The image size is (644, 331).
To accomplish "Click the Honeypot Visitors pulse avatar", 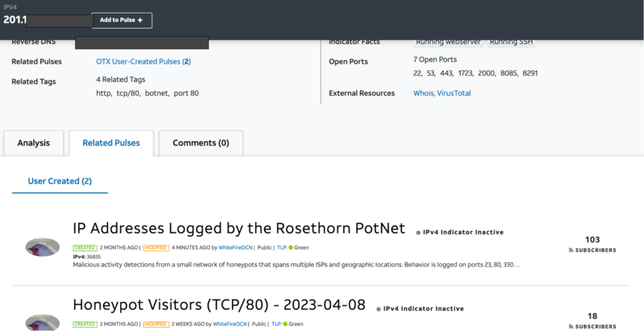I will click(43, 323).
